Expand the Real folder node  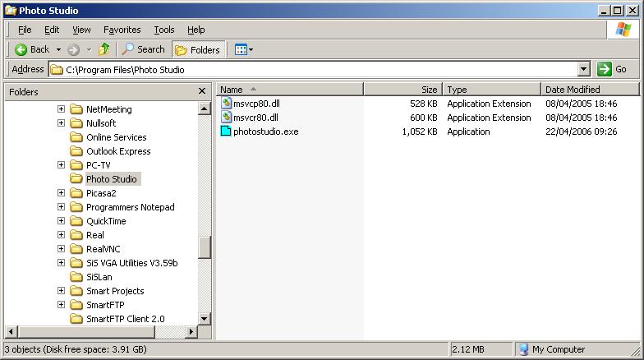(x=61, y=235)
